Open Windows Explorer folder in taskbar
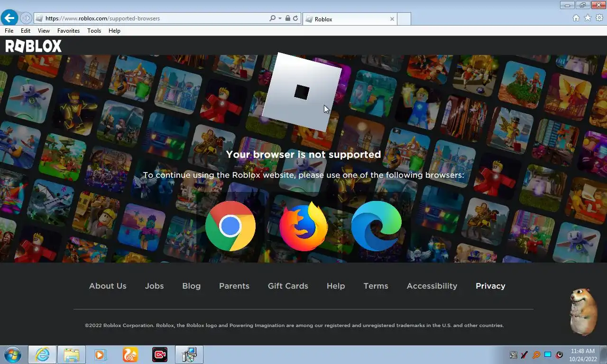Screen dimensions: 607x364 [72, 355]
